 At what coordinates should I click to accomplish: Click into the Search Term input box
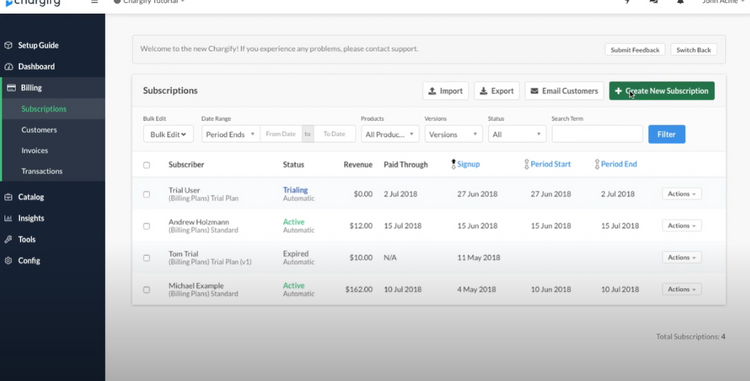pos(597,134)
